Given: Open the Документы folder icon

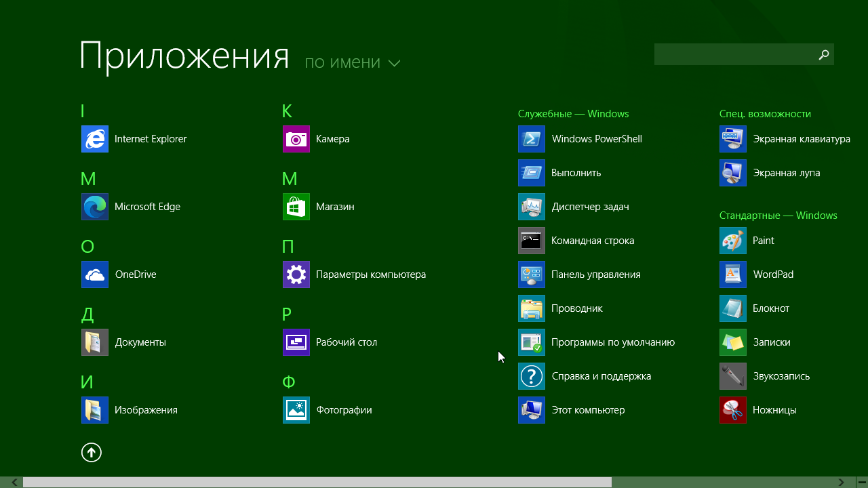Looking at the screenshot, I should (x=95, y=342).
